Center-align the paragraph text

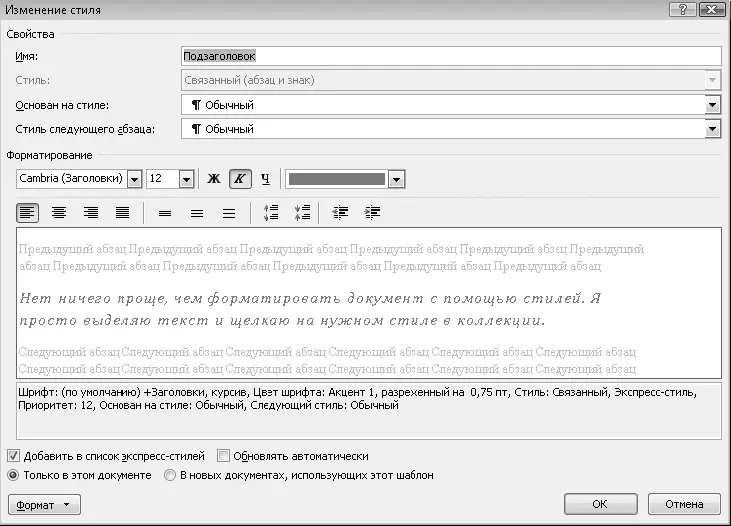pos(59,212)
